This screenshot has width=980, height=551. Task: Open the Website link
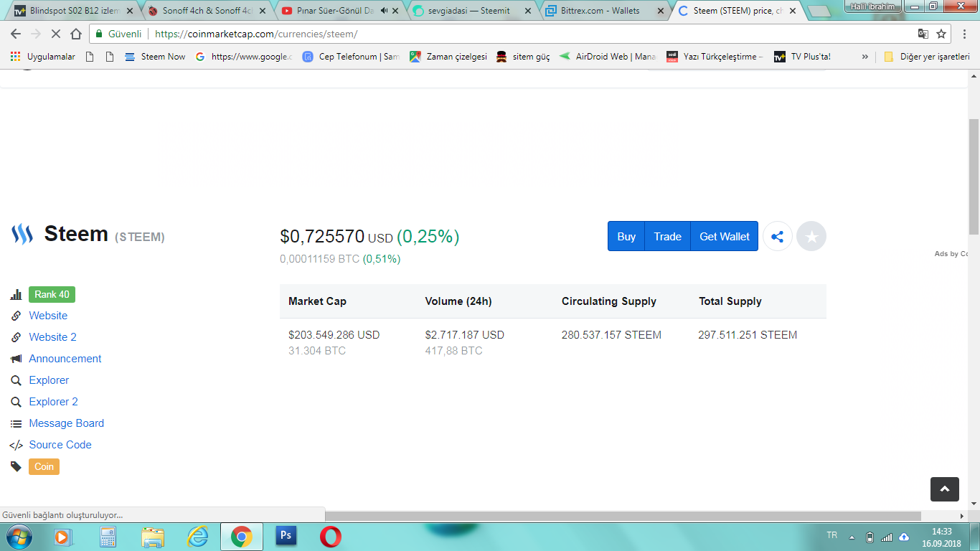pos(48,316)
